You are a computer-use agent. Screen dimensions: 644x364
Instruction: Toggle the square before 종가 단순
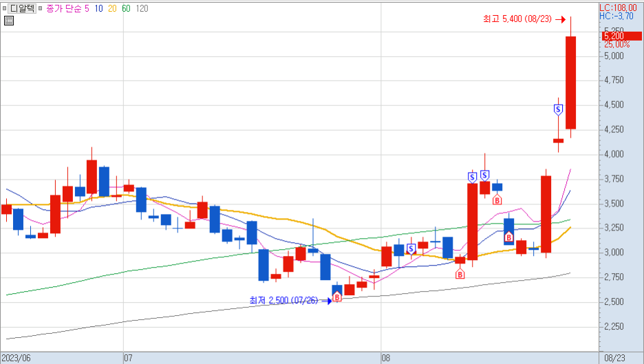pyautogui.click(x=40, y=8)
